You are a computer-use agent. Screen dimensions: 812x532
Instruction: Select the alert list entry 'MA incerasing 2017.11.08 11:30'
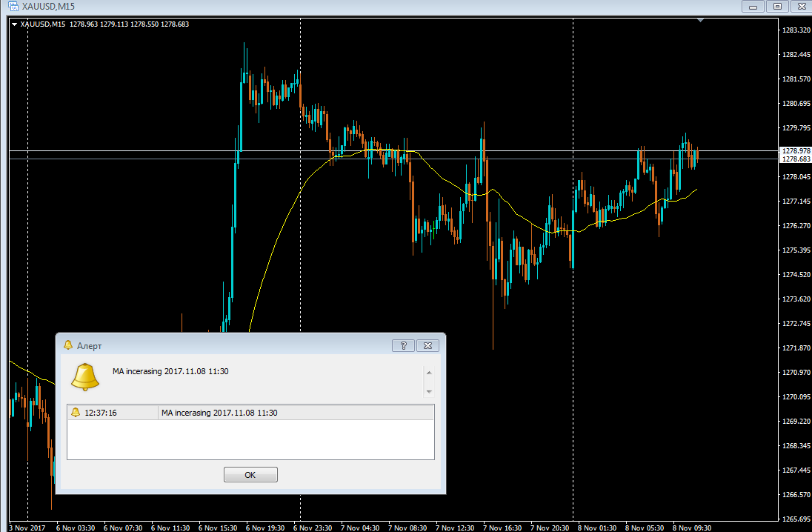(296, 413)
